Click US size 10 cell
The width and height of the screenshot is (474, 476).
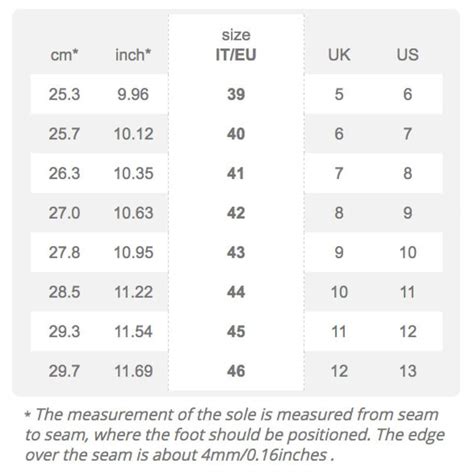coord(408,252)
